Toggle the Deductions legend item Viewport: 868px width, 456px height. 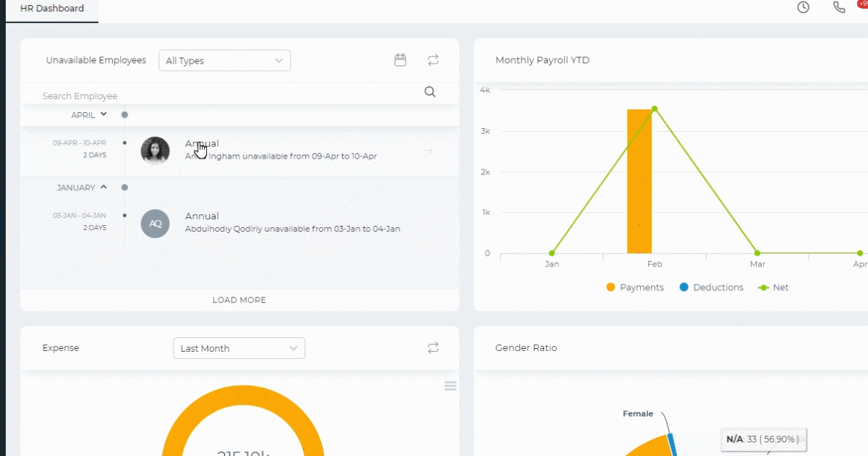(711, 287)
